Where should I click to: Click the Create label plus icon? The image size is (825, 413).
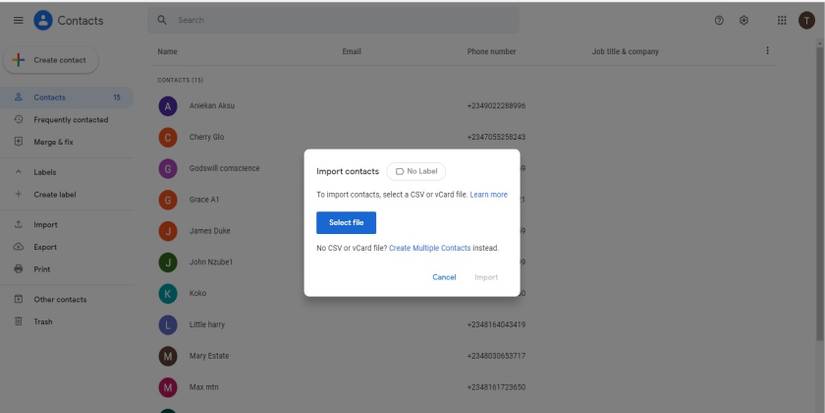tap(18, 195)
